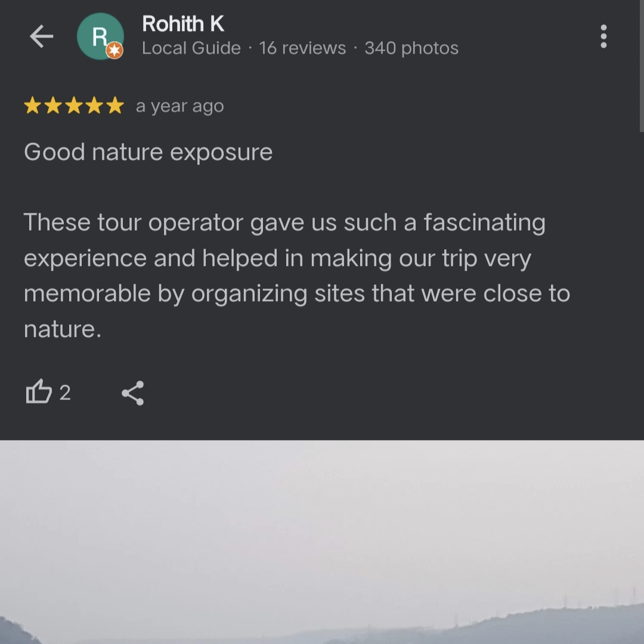Open the hazy hills review photo

tap(322, 542)
